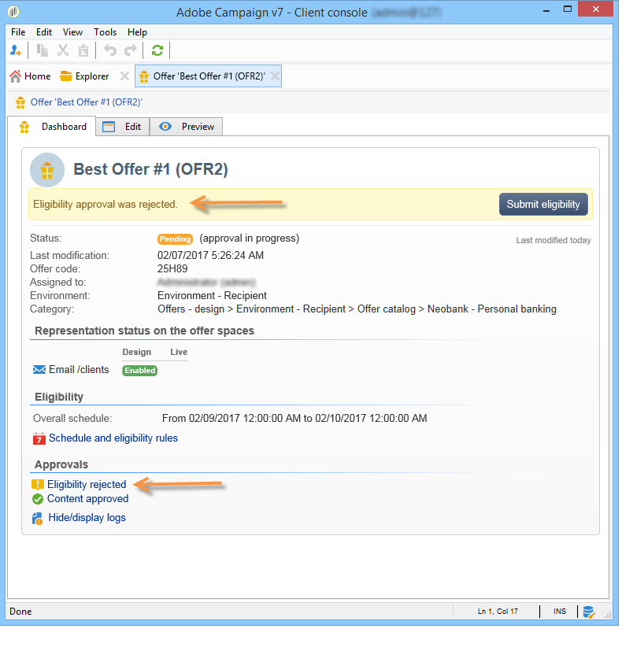644x647 pixels.
Task: Click the orange Pending status badge
Action: point(175,239)
